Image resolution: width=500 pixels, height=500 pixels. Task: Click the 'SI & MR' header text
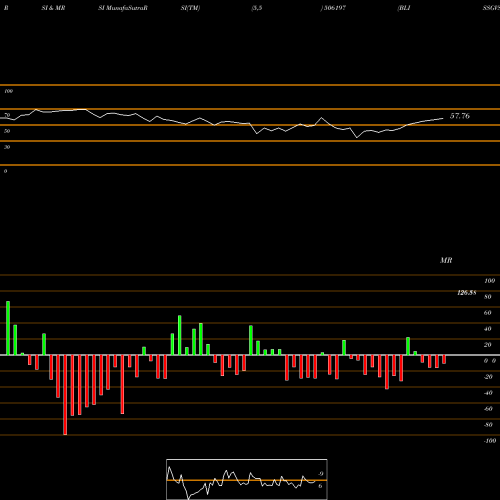53,8
